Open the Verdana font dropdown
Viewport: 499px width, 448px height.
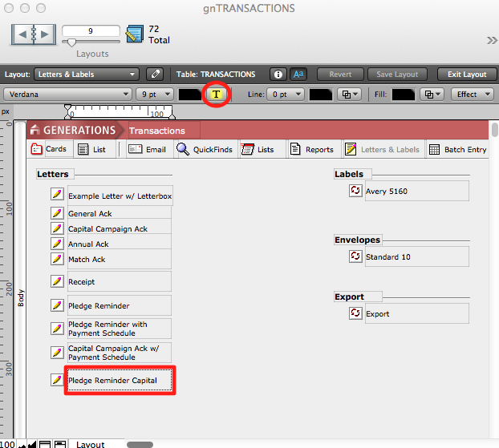[67, 94]
